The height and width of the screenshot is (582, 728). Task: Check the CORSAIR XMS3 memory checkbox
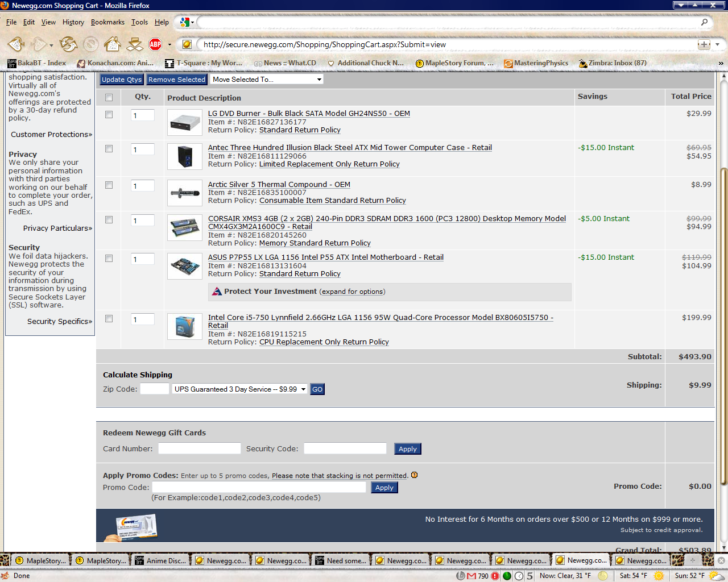coord(109,220)
